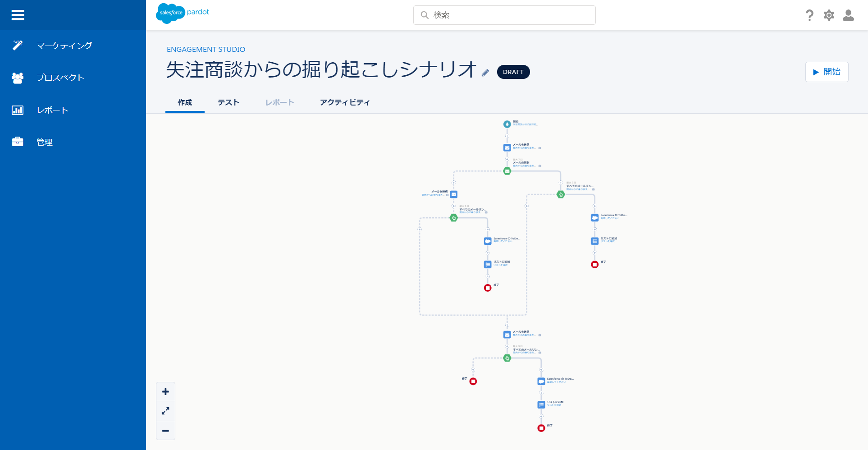Viewport: 868px width, 450px height.
Task: Add step on the far-left dashed branch
Action: 420,230
